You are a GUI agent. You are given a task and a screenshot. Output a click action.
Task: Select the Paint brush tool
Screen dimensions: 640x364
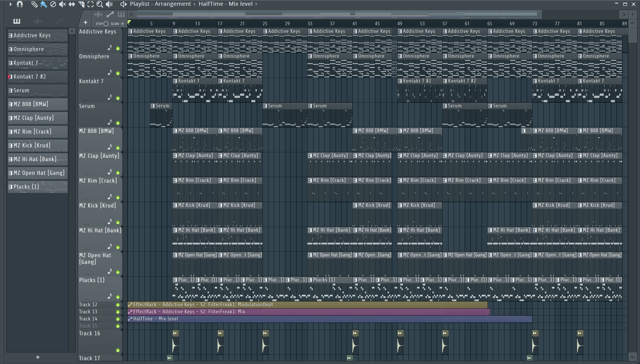(44, 4)
